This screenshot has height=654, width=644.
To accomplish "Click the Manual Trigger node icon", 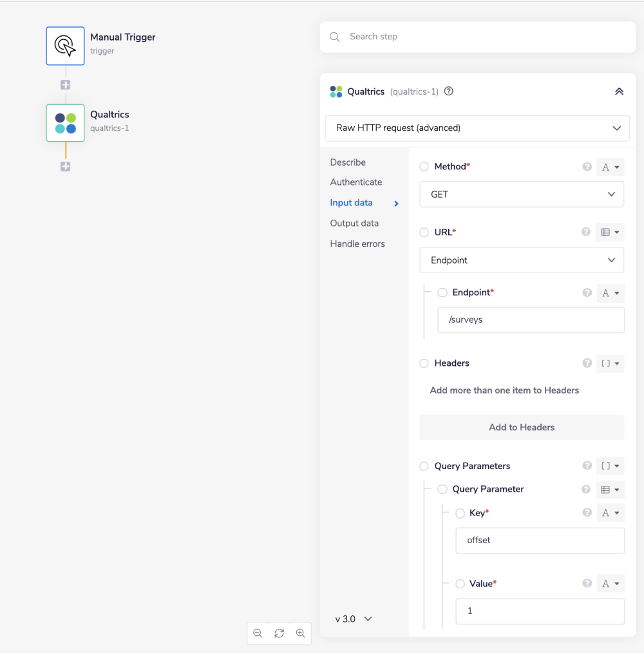I will [x=65, y=46].
